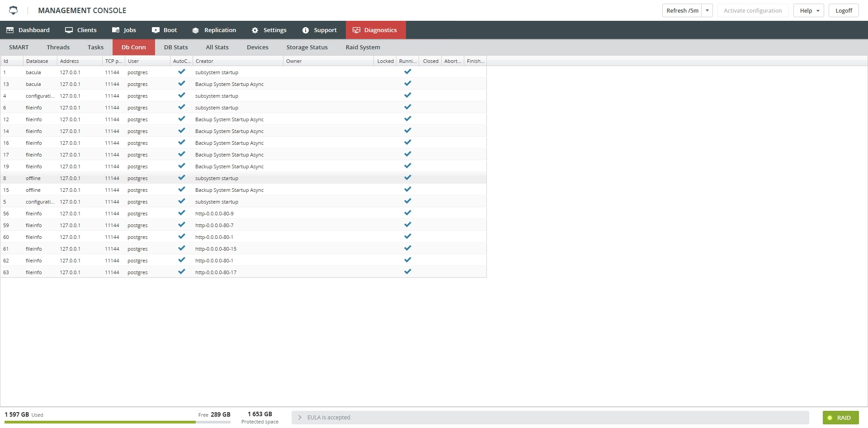Screen dimensions: 868x428
Task: Click the Boot icon in navigation bar
Action: [x=156, y=30]
